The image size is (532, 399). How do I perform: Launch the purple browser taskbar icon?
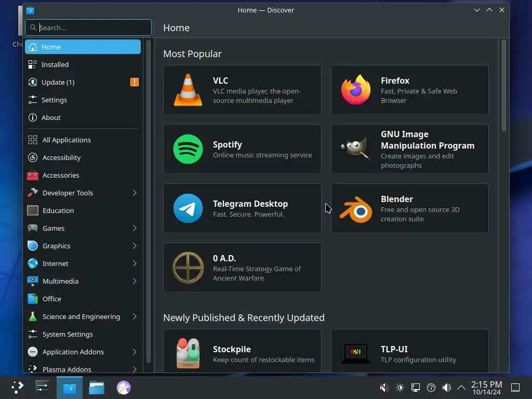pyautogui.click(x=124, y=388)
